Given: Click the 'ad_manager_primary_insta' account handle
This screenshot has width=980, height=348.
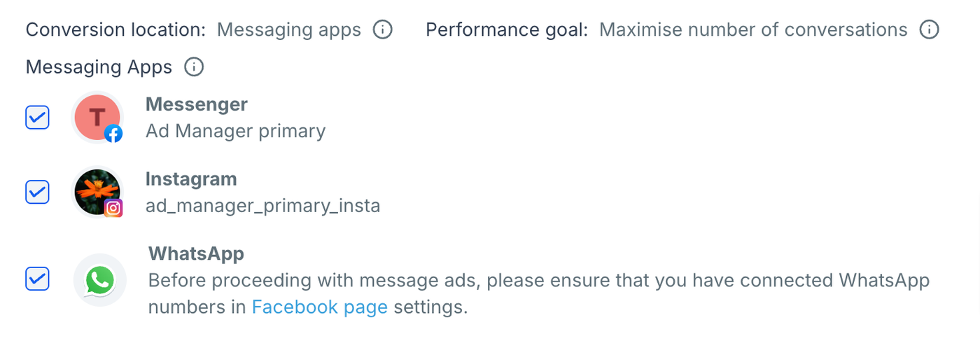Looking at the screenshot, I should [262, 206].
